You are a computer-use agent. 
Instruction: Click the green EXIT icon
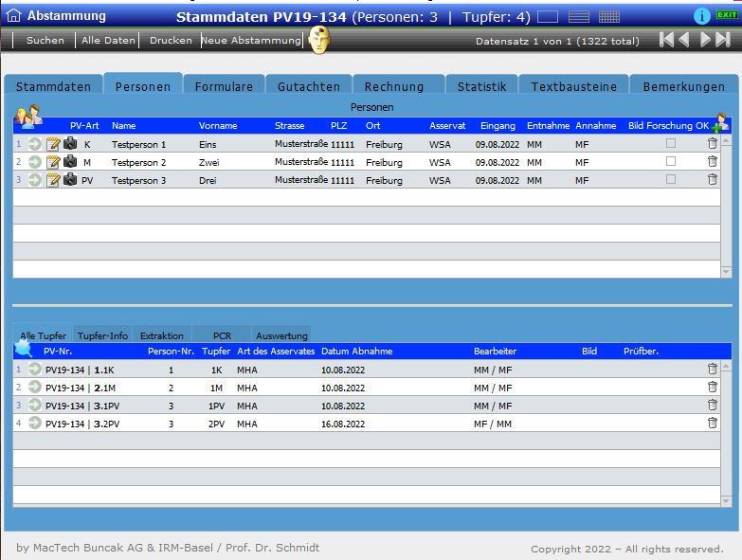click(x=727, y=14)
